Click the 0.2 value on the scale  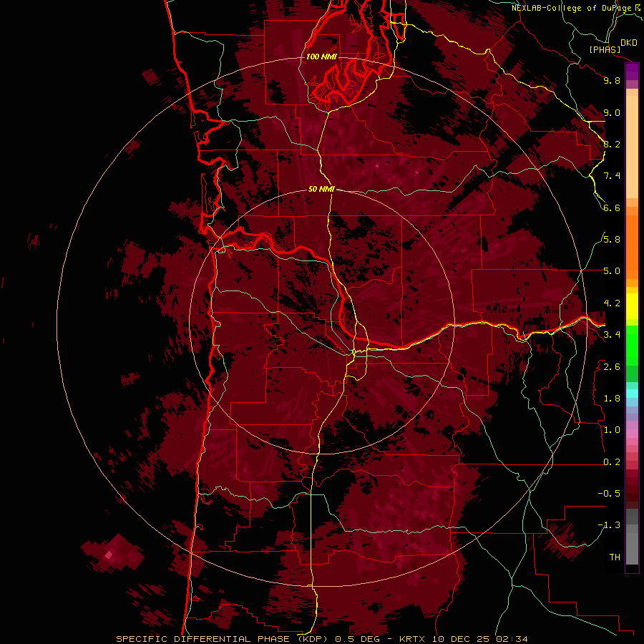(x=612, y=462)
